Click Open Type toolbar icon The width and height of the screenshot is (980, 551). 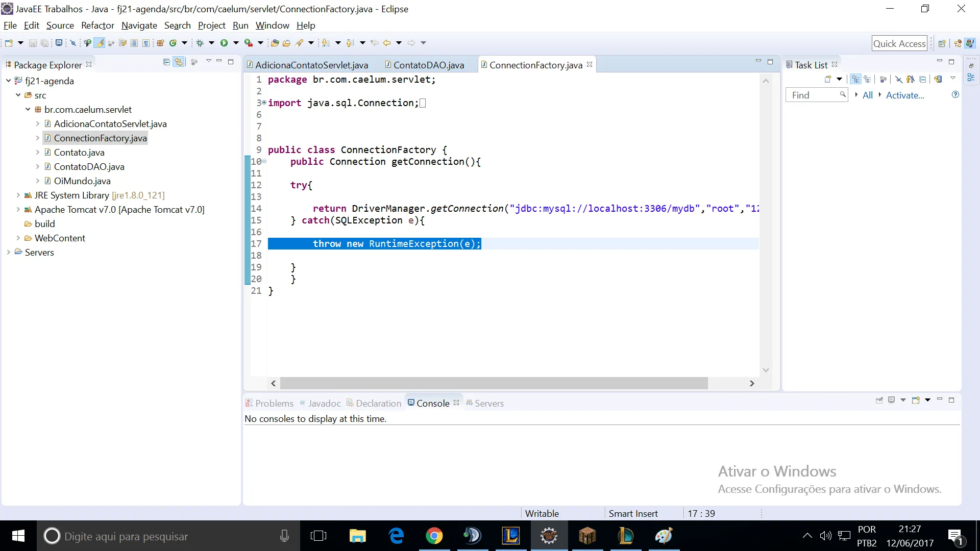275,43
